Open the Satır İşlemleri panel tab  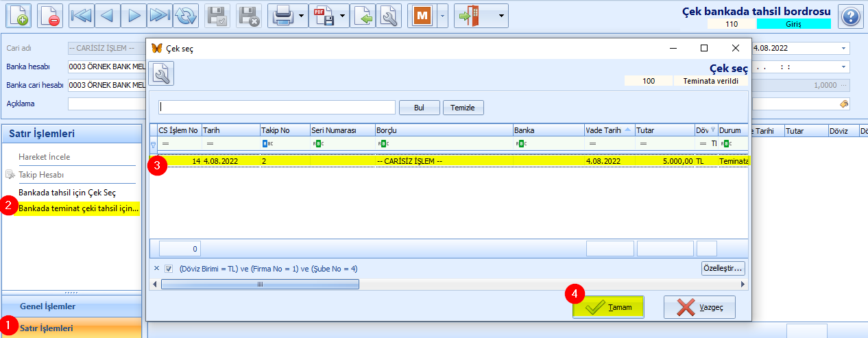click(x=71, y=328)
